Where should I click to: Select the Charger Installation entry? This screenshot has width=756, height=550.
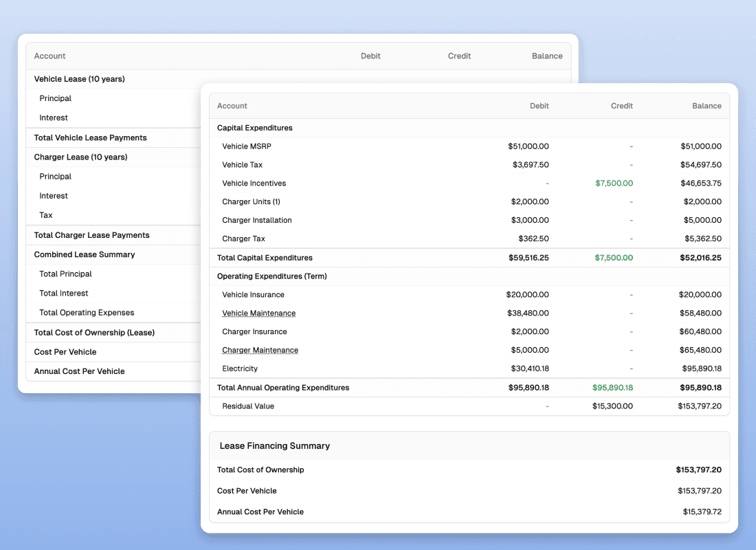[x=257, y=220]
